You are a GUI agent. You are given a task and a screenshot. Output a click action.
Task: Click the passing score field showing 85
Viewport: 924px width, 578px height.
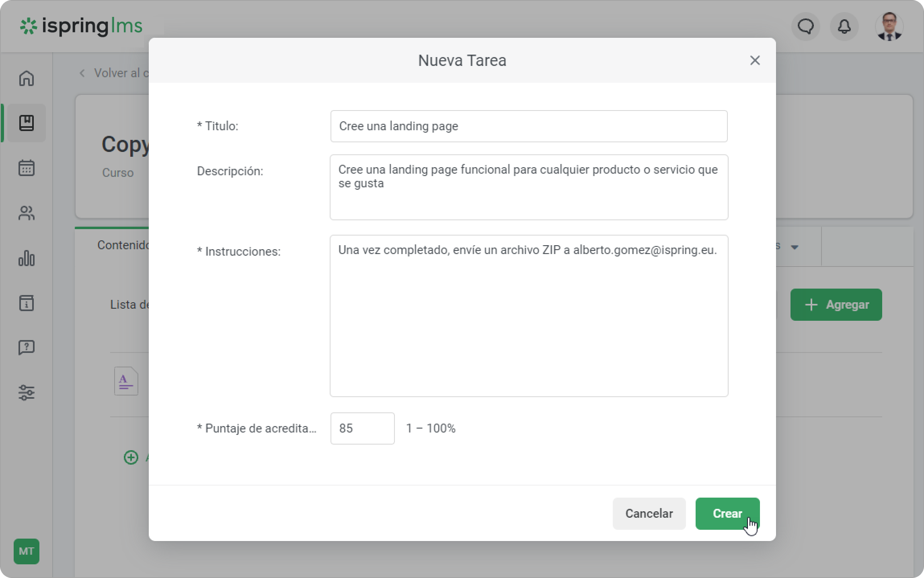pyautogui.click(x=362, y=428)
